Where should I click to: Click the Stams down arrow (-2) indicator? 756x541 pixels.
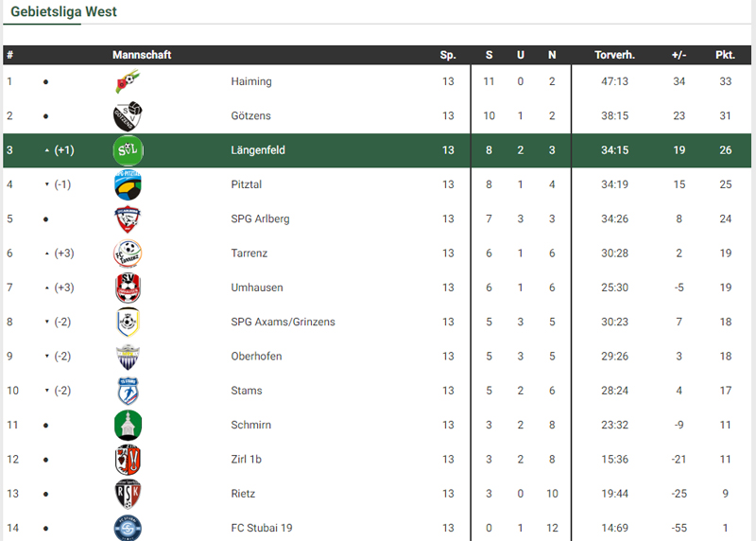coord(59,391)
